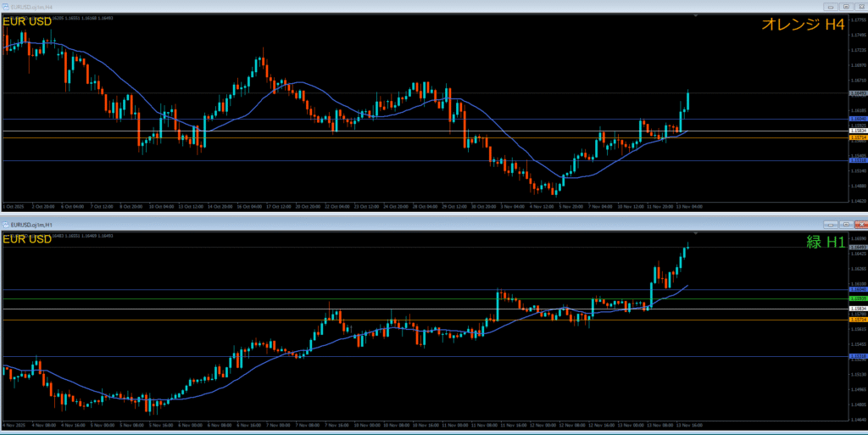Click green 1.15929 price tag on H1 axis
The image size is (868, 435).
pos(858,298)
